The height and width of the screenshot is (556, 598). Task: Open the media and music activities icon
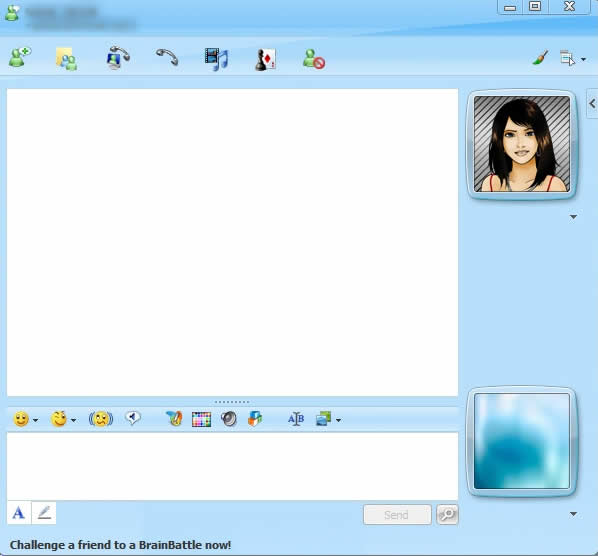216,59
